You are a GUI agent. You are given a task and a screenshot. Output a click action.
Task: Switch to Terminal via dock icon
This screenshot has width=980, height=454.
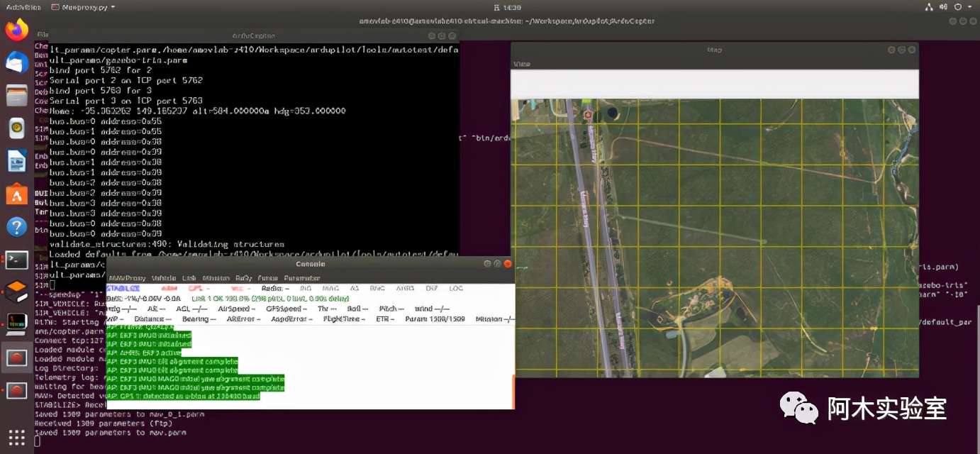[16, 260]
